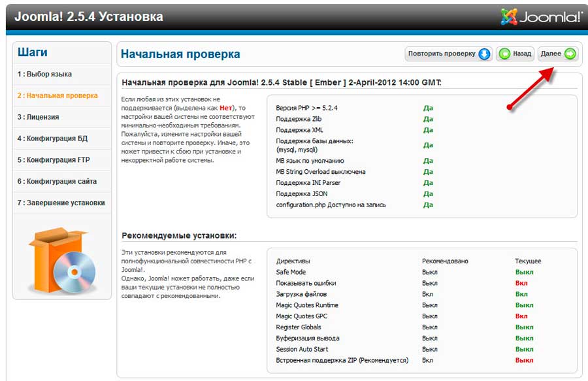Viewport: 588px width, 381px height.
Task: Click the red Вкл value for Показывать ошибки
Action: pos(521,283)
